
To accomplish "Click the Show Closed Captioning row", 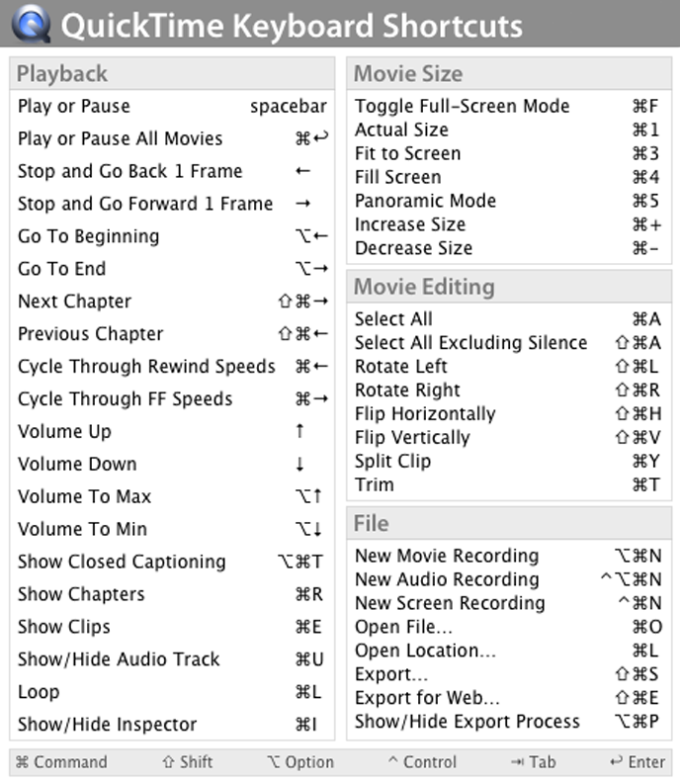I will click(122, 562).
